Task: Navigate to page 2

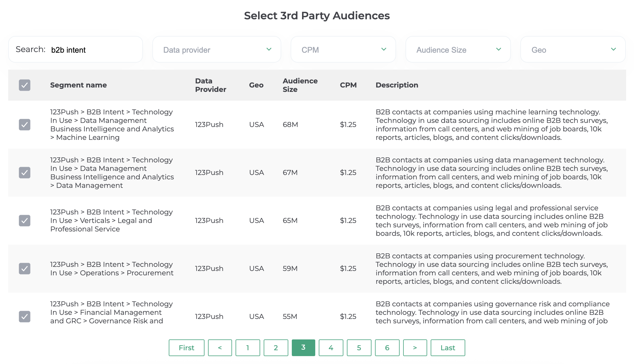Action: click(276, 348)
